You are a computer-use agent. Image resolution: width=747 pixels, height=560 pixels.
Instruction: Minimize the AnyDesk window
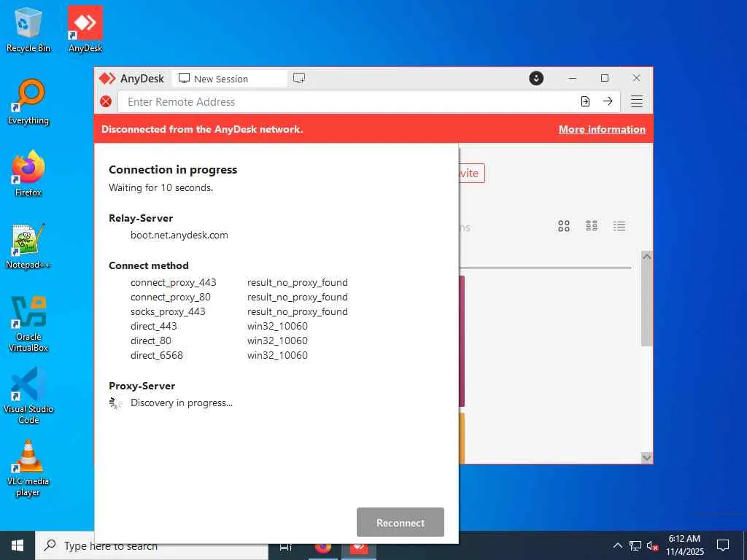click(x=573, y=78)
